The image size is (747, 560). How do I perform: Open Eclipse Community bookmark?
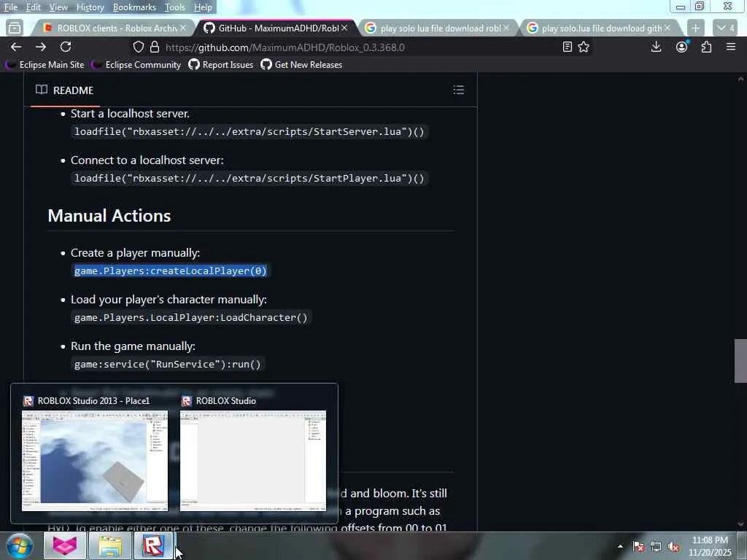[x=136, y=65]
